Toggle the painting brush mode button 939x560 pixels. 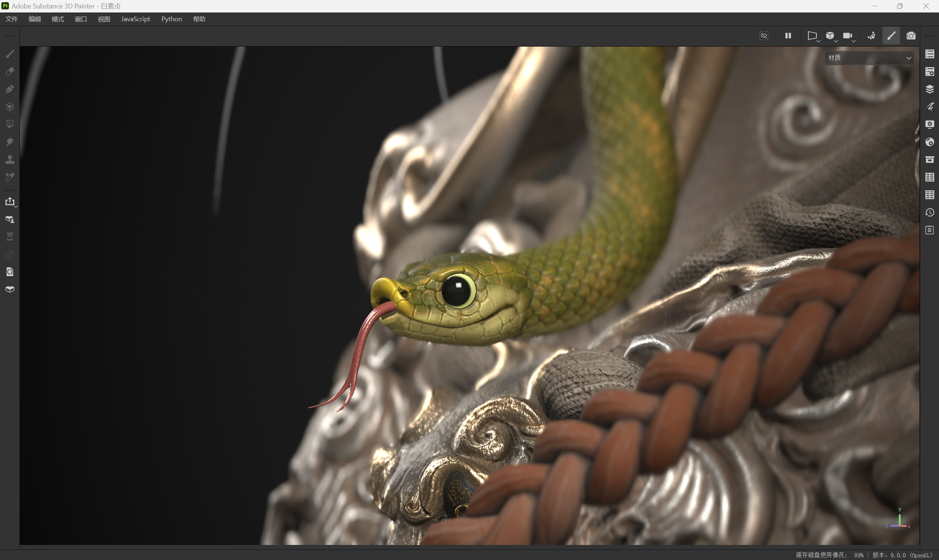[891, 36]
